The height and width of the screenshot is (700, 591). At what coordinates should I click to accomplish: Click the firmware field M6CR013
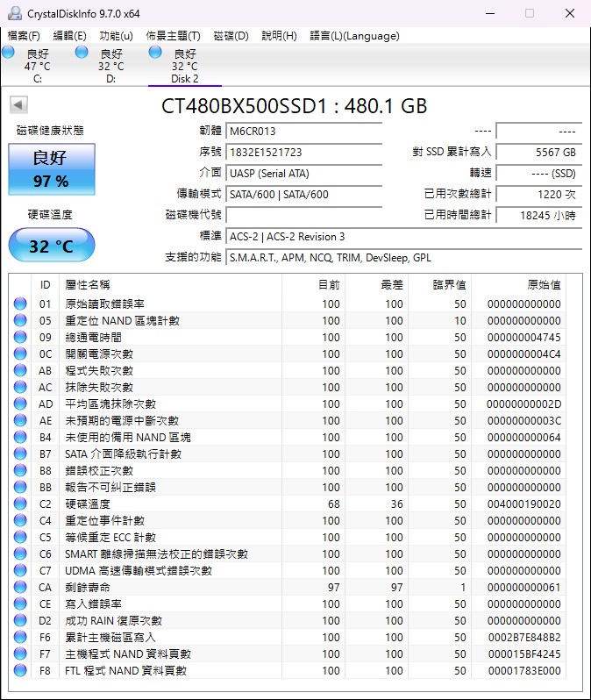[x=304, y=132]
